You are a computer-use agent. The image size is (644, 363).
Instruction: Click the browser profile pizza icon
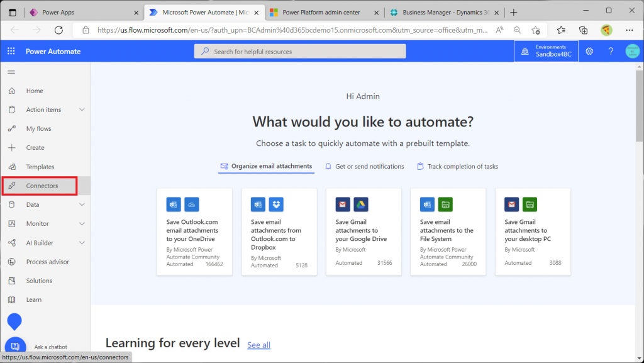click(606, 30)
